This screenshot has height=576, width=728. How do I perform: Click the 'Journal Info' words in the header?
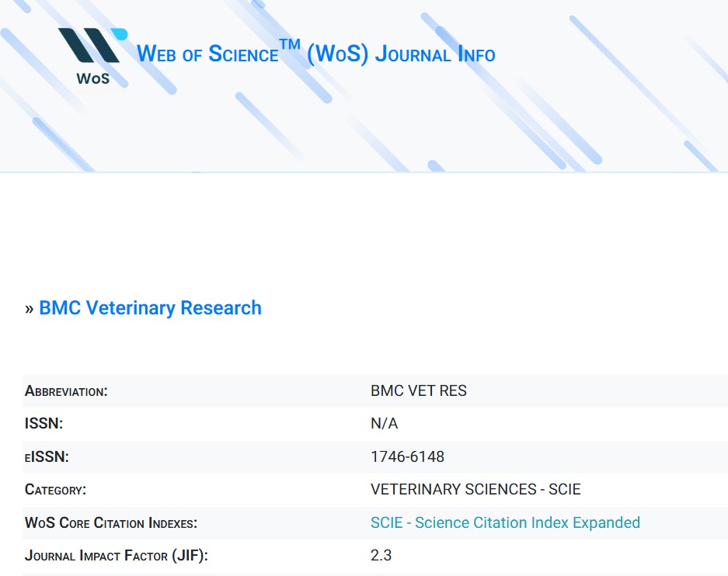435,54
